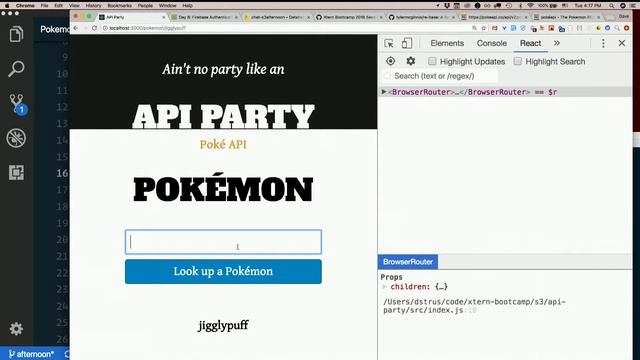Click the clock reading Tue 4:17 PM
Viewport: 640px width, 360px height.
click(588, 6)
